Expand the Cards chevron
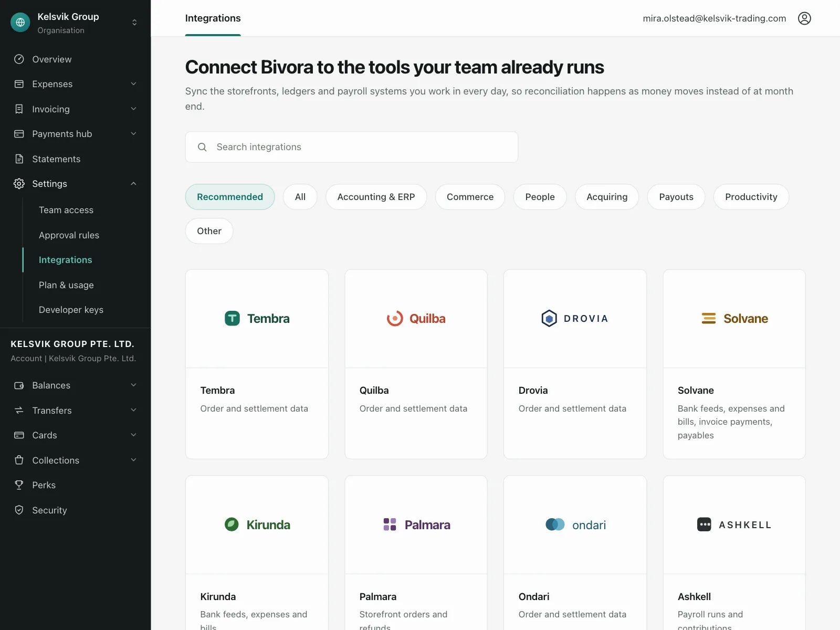 click(133, 435)
